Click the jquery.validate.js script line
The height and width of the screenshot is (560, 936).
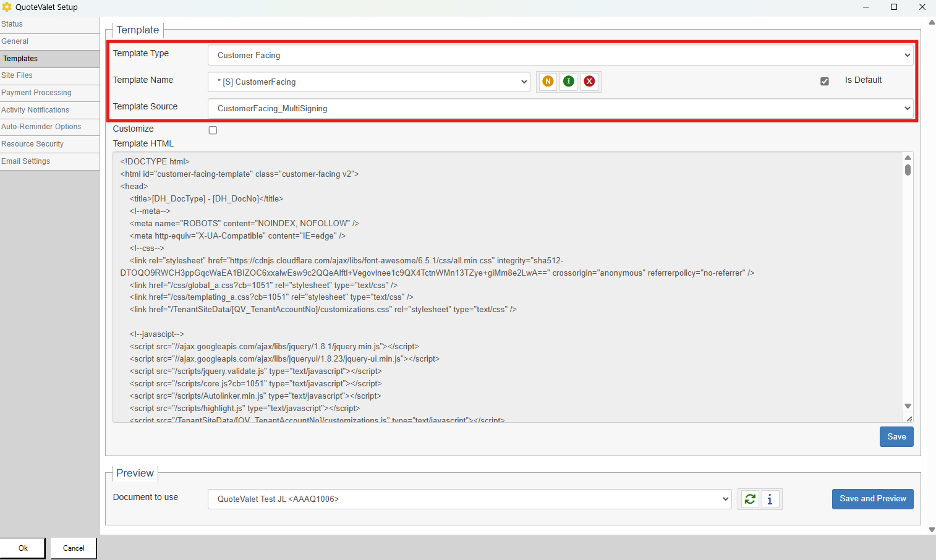point(256,371)
